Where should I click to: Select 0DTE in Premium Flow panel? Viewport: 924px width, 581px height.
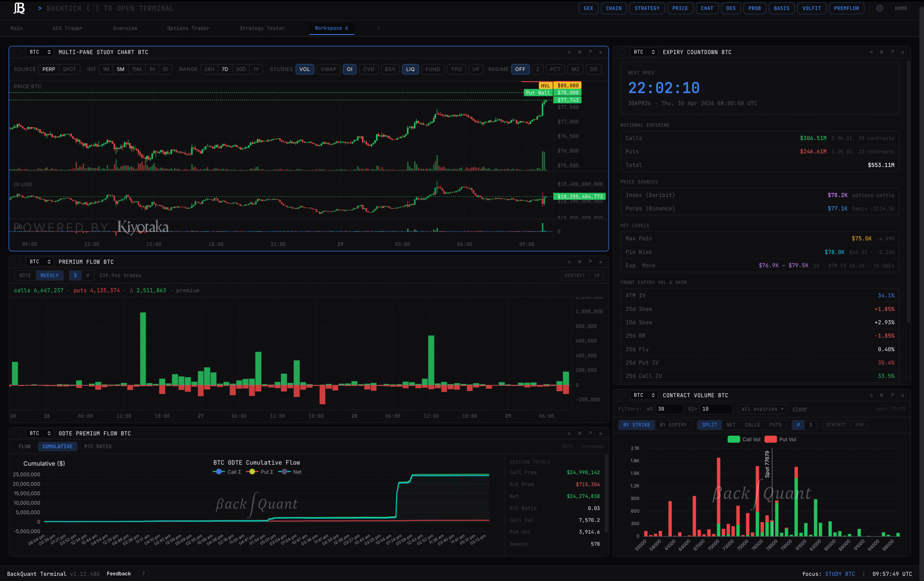(25, 276)
